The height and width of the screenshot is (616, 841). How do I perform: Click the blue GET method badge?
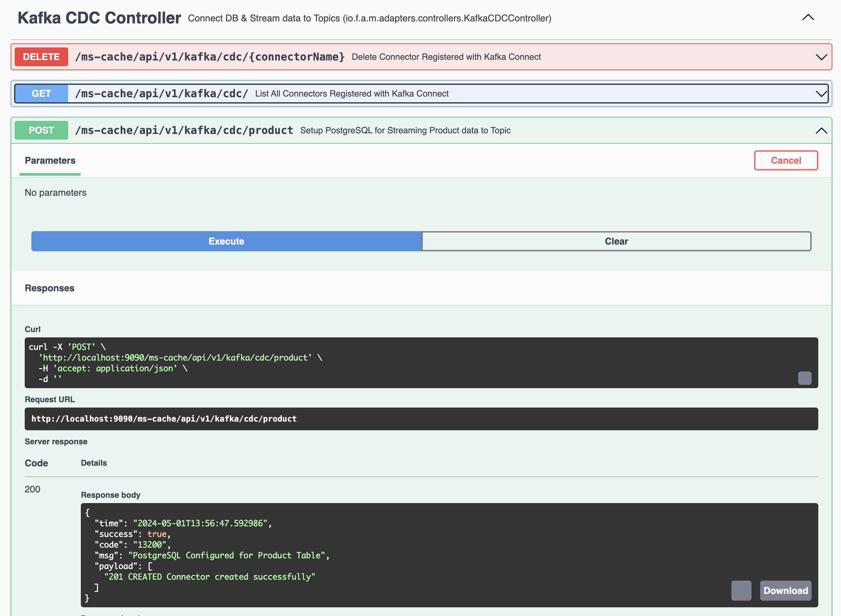click(41, 94)
